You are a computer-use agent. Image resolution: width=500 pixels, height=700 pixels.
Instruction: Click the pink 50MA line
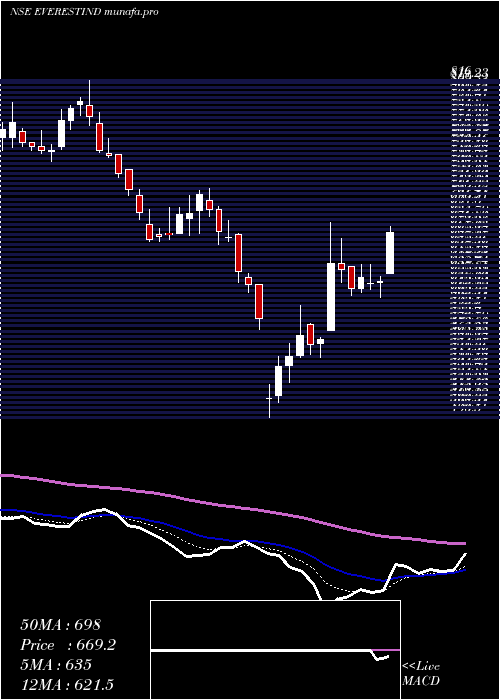233,508
